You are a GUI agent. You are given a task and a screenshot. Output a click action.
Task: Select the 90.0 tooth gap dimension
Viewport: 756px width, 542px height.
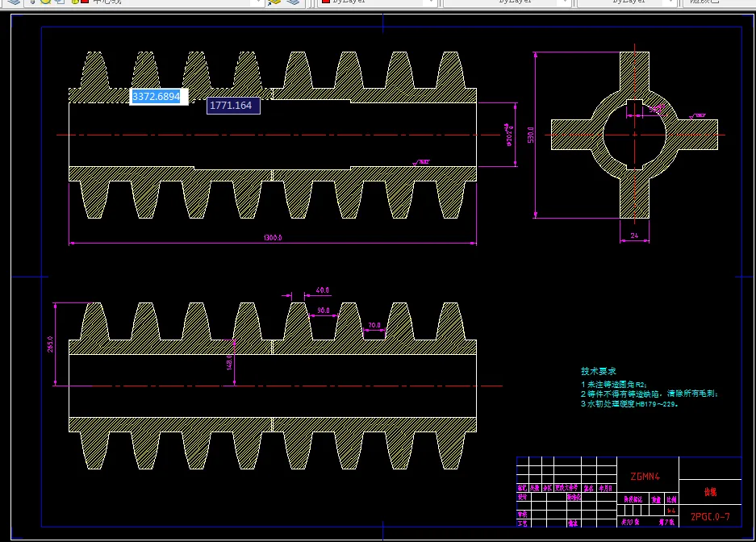324,311
